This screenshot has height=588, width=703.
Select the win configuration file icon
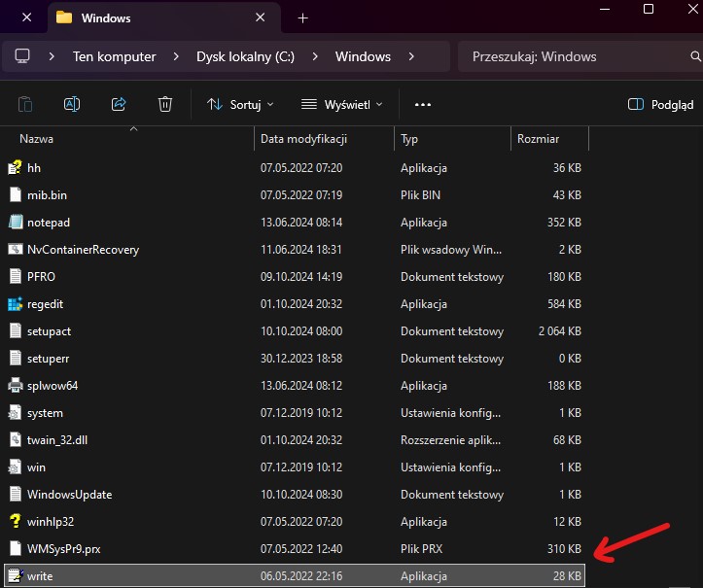(x=16, y=467)
